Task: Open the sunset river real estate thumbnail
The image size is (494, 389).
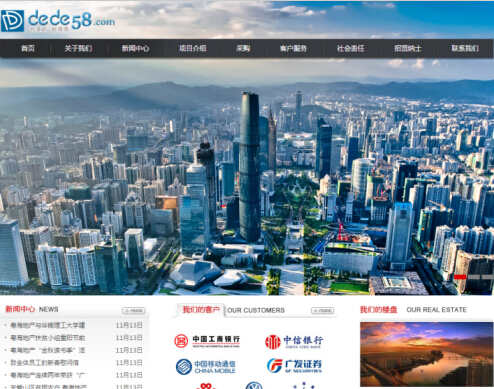Action: coord(426,354)
